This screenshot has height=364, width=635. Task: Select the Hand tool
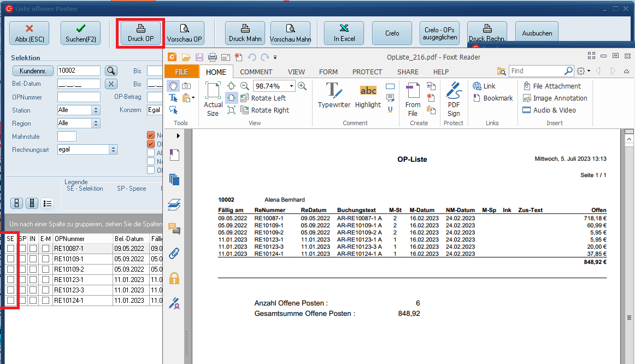173,86
